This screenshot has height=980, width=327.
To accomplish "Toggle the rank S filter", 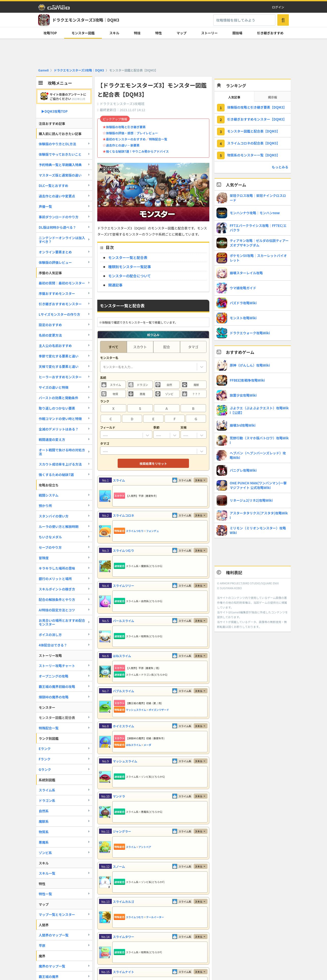I will [x=140, y=408].
